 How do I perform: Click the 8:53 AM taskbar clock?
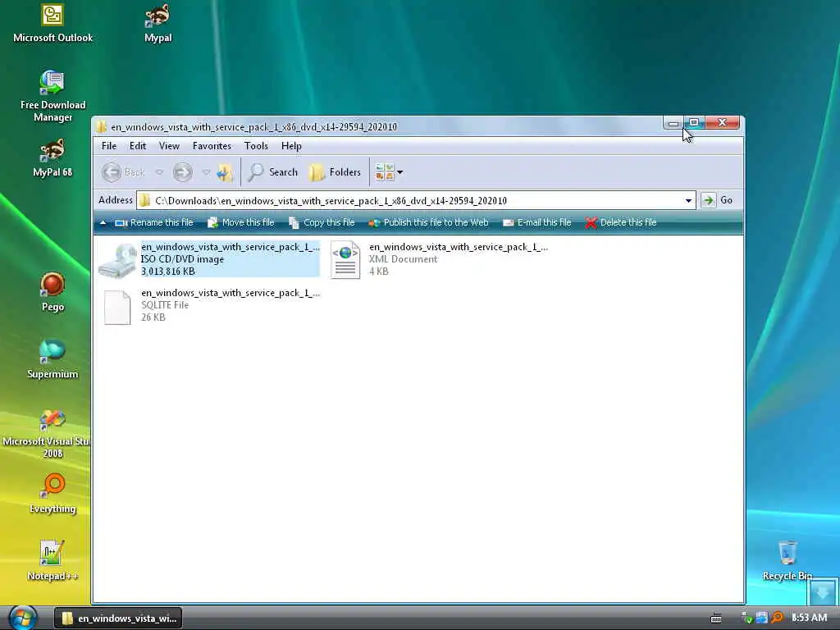809,618
